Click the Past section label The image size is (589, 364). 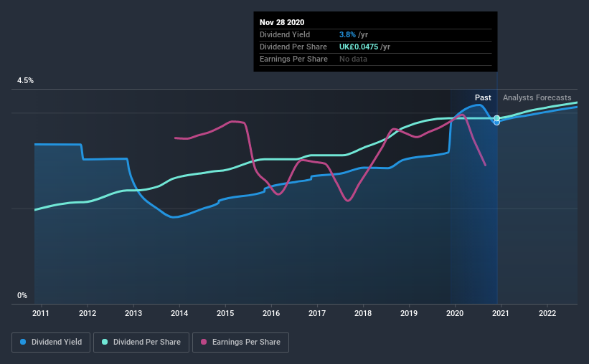pos(483,97)
